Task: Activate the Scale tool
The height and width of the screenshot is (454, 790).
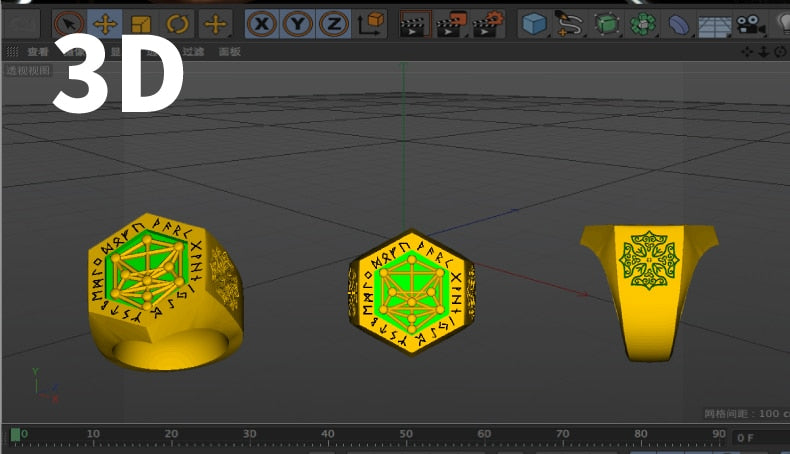Action: 141,24
